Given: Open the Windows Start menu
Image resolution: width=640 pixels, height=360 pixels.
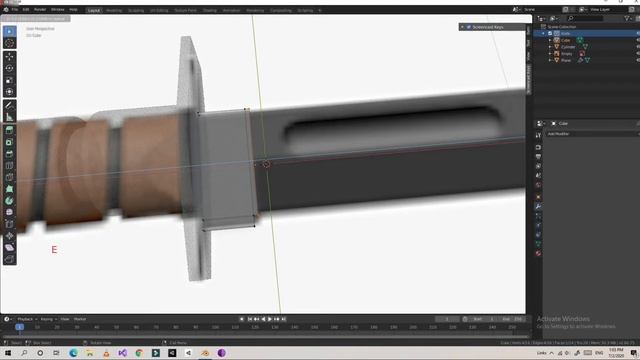Looking at the screenshot, I should (x=8, y=353).
